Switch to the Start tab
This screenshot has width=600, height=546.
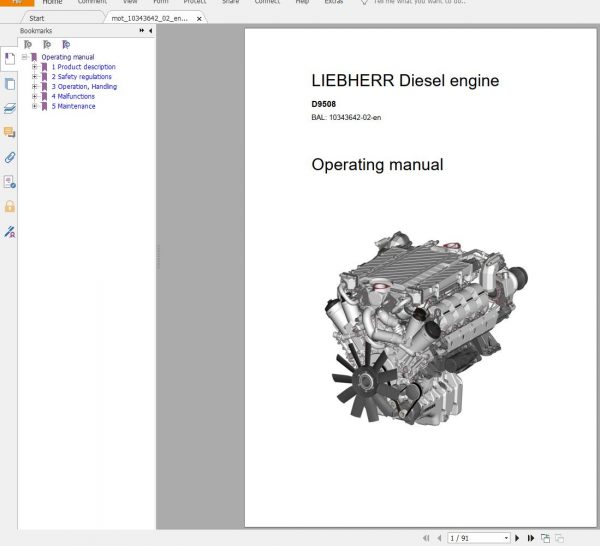37,18
